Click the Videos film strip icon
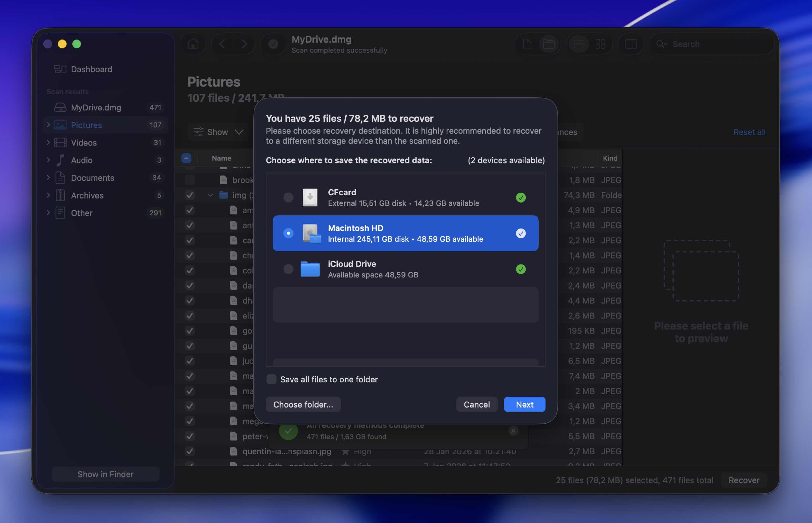The image size is (812, 523). (x=60, y=143)
